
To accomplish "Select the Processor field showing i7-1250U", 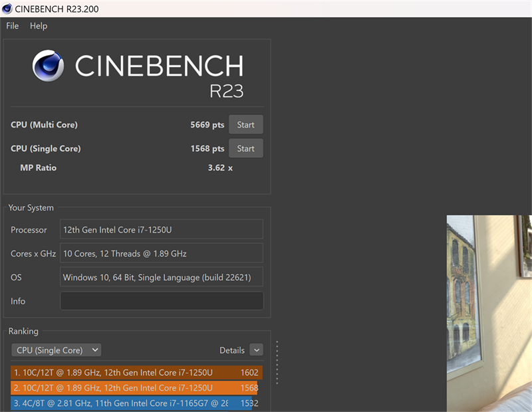I will tap(162, 229).
